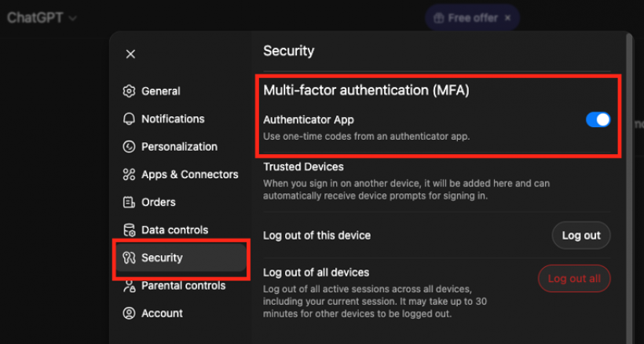Click the Data controls icon
Screen dimensions: 644x344
tap(130, 230)
